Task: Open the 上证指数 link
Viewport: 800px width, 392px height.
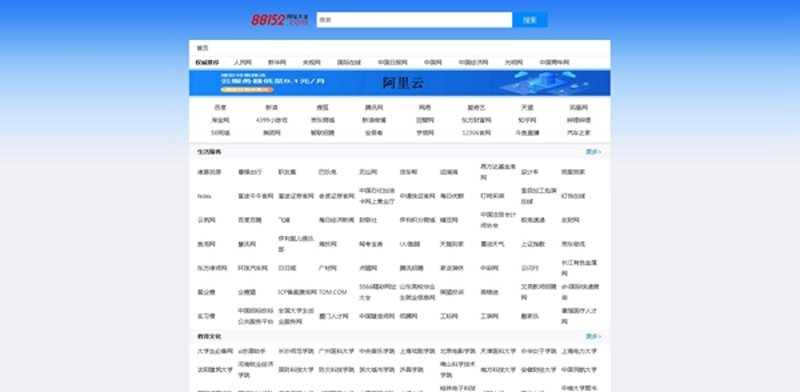Action: 533,244
